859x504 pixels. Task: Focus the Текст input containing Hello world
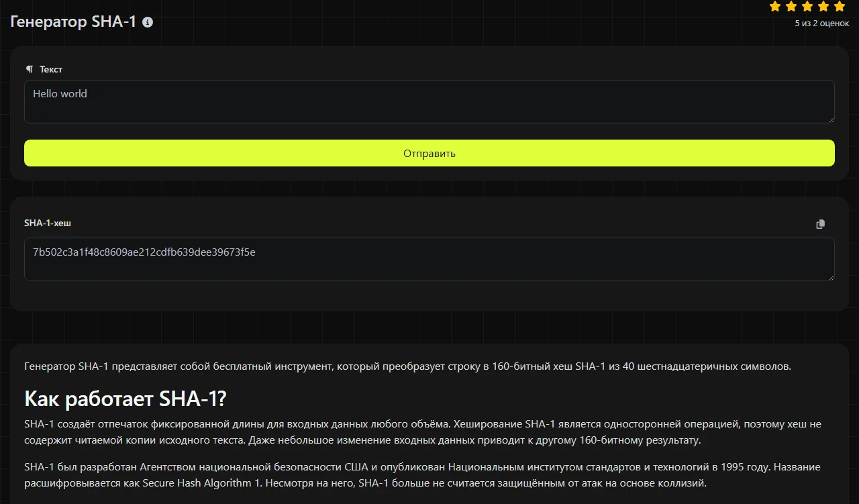429,102
